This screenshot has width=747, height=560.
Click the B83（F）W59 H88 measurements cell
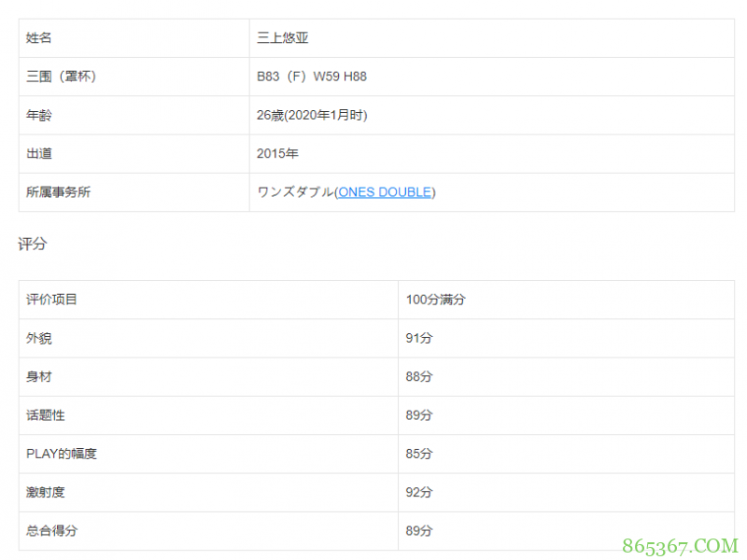312,77
